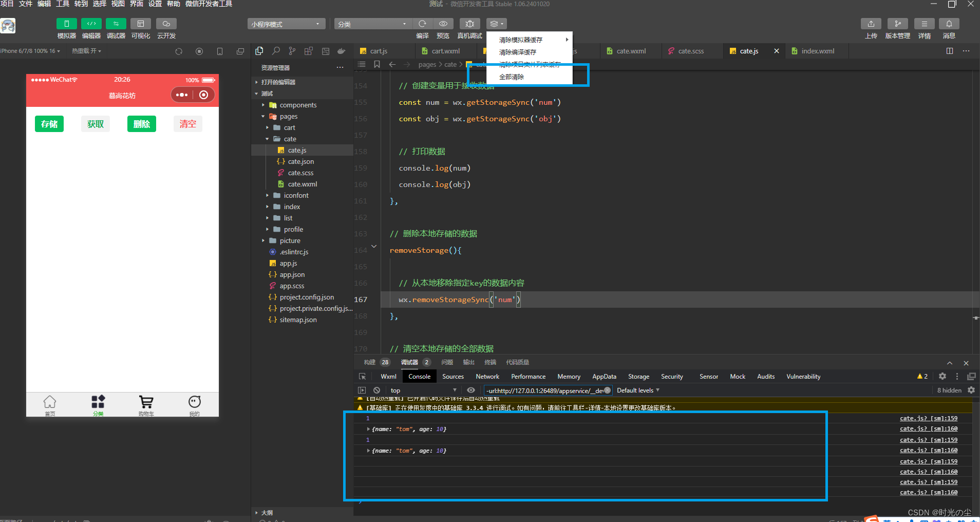Screen dimensions: 980x522
Task: Open the details icon
Action: click(x=924, y=24)
